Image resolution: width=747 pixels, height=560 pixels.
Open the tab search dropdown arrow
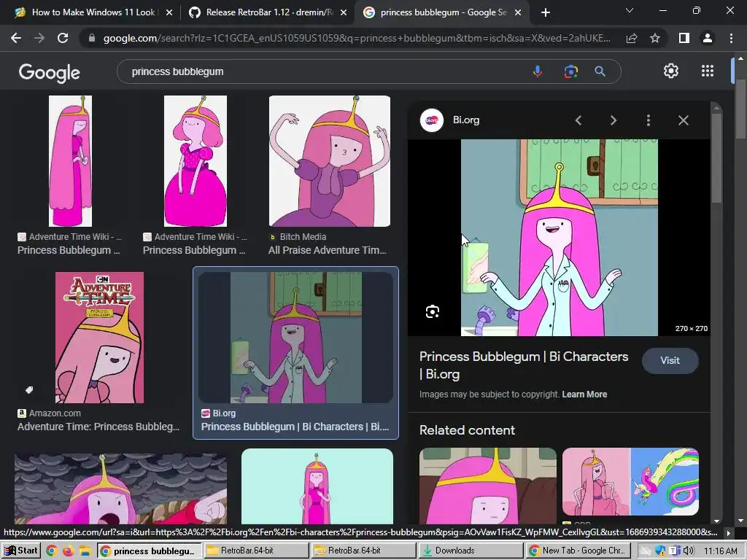(630, 10)
